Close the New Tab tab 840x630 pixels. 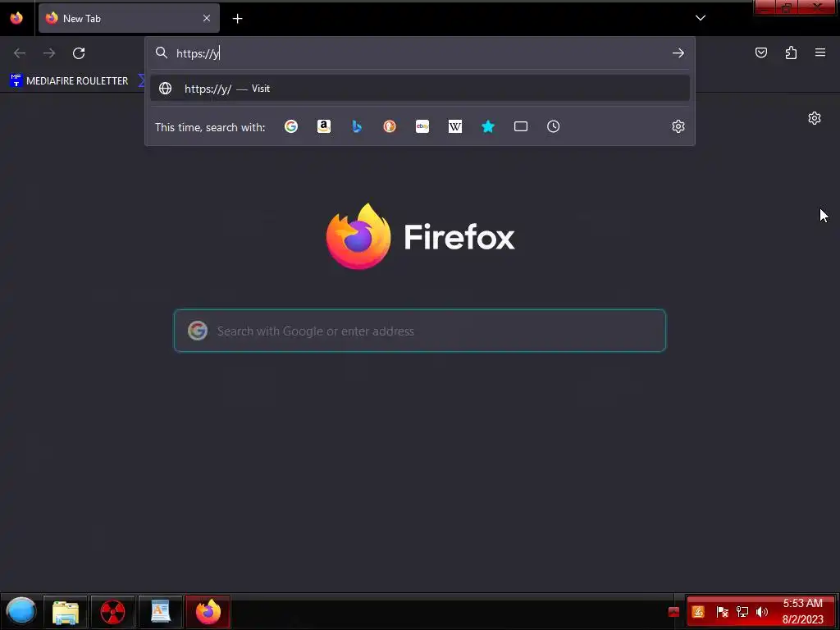207,18
